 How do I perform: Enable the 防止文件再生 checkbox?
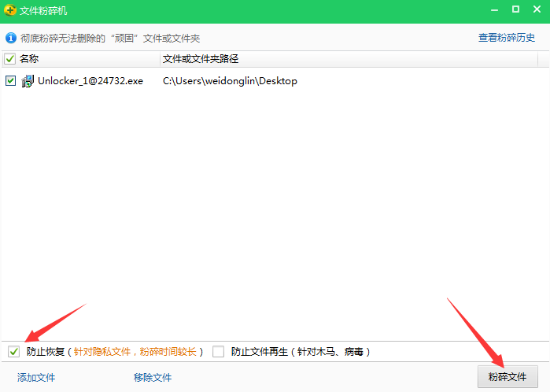pos(218,351)
